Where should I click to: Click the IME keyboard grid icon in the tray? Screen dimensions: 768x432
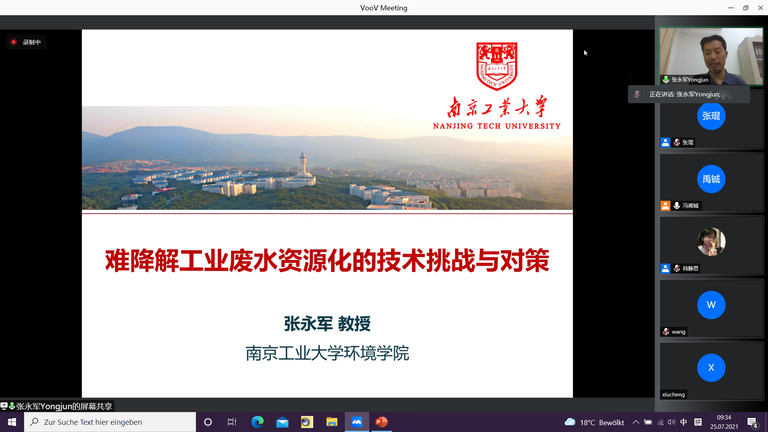[698, 422]
